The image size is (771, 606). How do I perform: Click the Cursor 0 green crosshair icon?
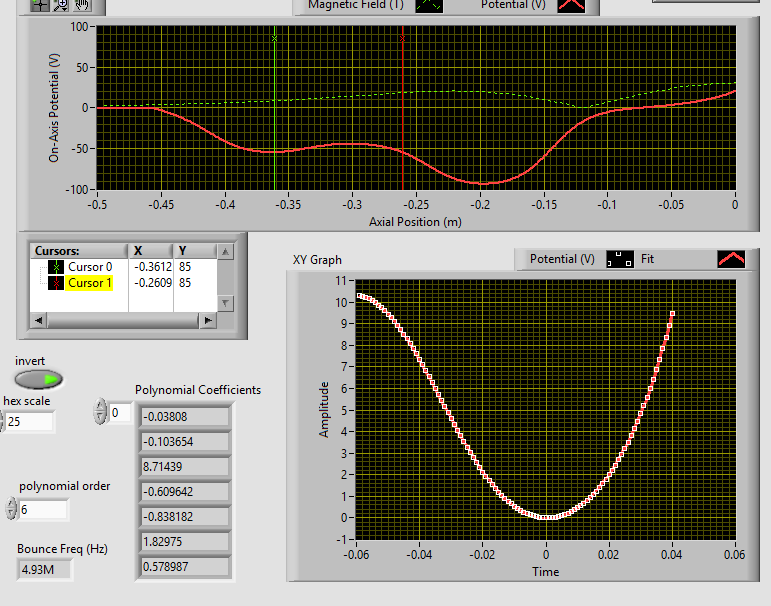click(56, 267)
